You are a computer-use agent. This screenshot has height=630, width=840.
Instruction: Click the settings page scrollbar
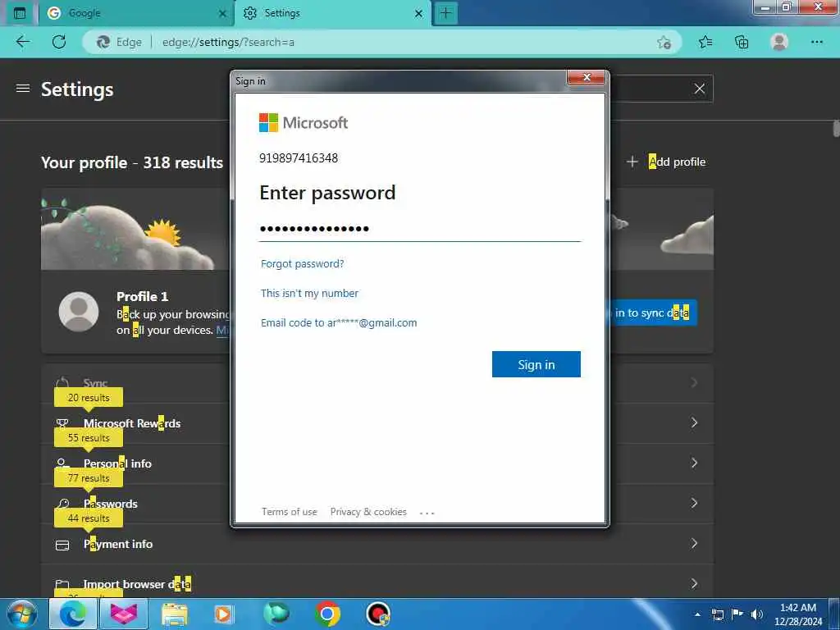point(836,129)
